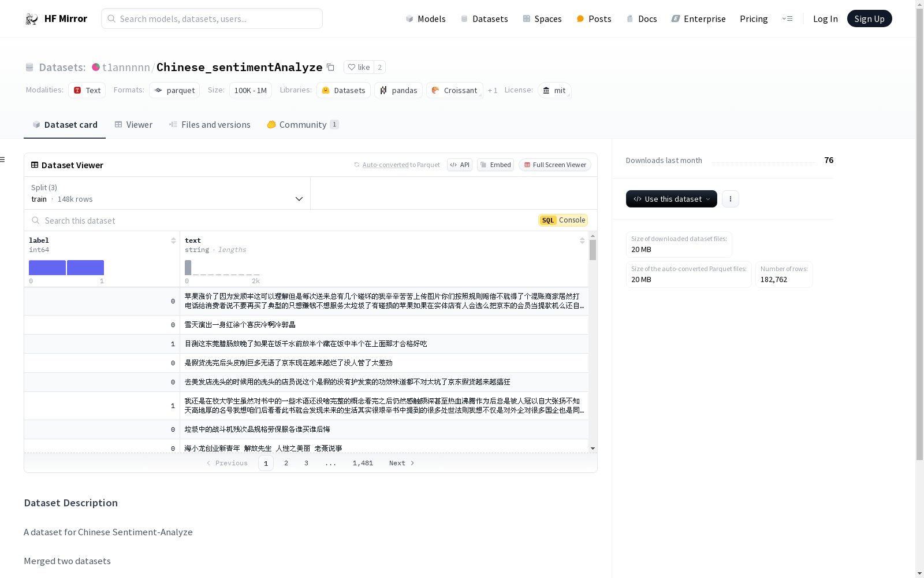Go to Datasets in navigation
The image size is (924, 578).
click(x=484, y=19)
